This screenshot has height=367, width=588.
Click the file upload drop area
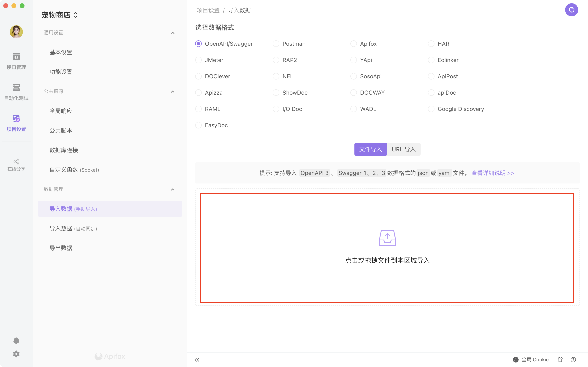point(387,248)
